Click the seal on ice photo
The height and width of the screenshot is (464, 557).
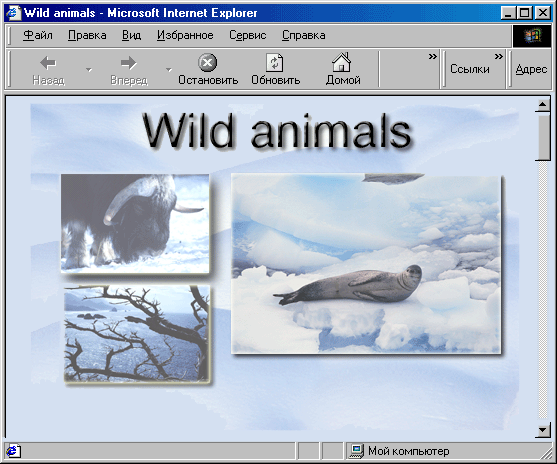[366, 264]
